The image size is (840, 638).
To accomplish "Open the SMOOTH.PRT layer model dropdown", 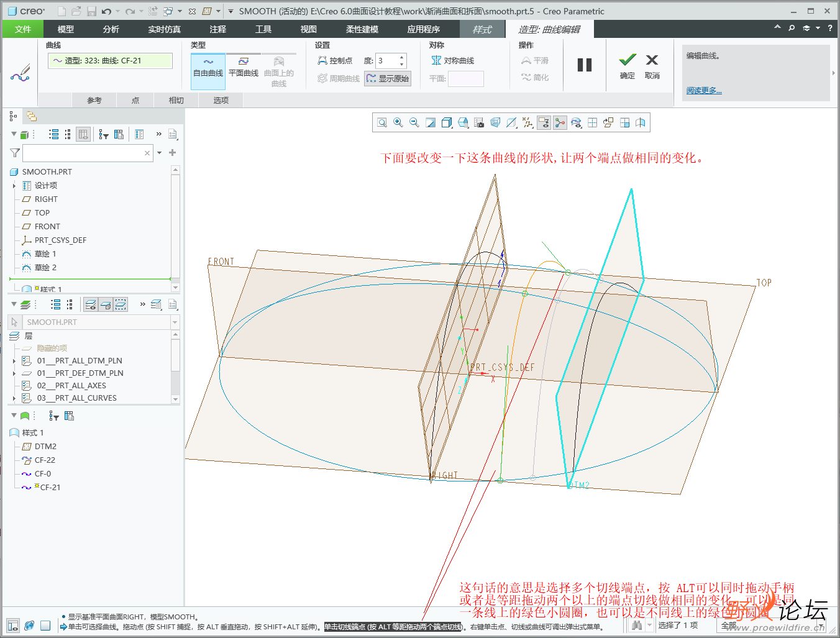I will coord(175,322).
